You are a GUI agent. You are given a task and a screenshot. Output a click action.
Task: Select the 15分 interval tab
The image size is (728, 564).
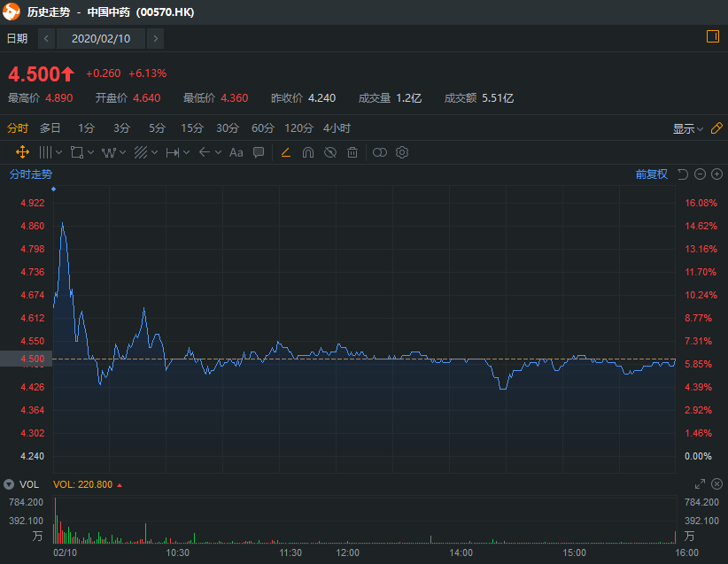pyautogui.click(x=191, y=128)
